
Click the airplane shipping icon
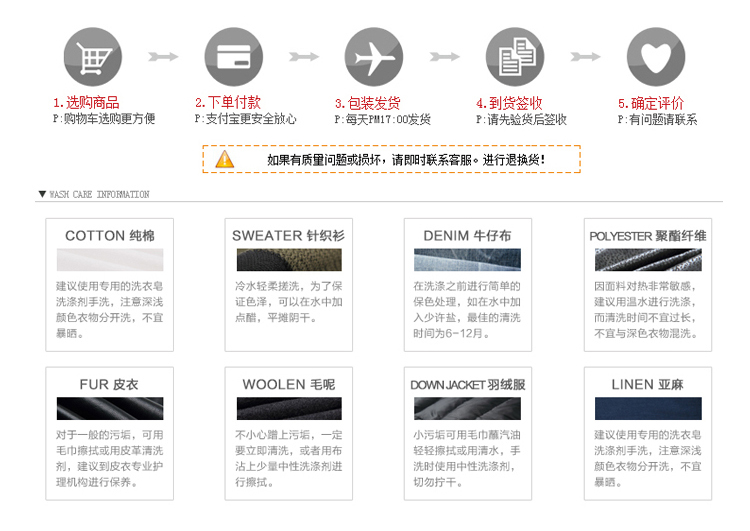373,57
